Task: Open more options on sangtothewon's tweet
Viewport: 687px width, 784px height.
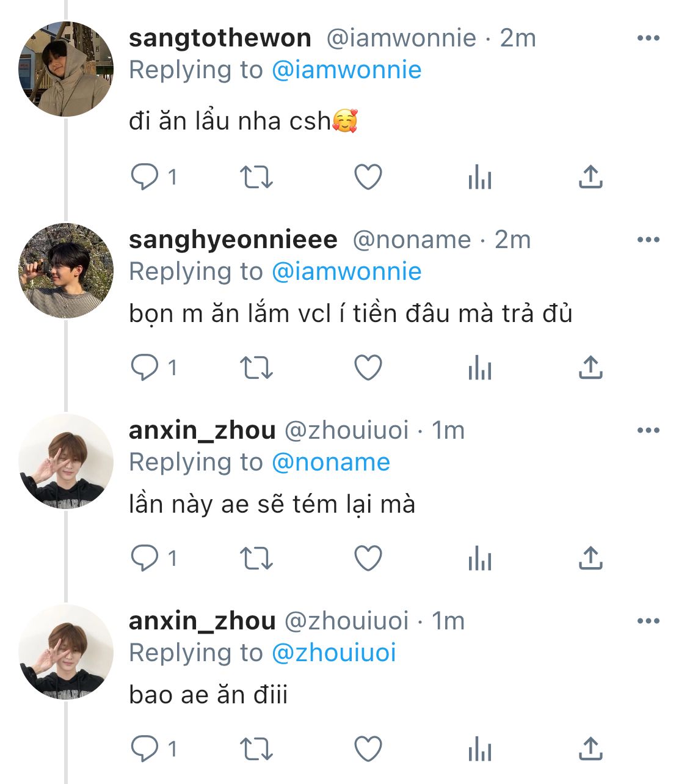Action: pyautogui.click(x=648, y=38)
